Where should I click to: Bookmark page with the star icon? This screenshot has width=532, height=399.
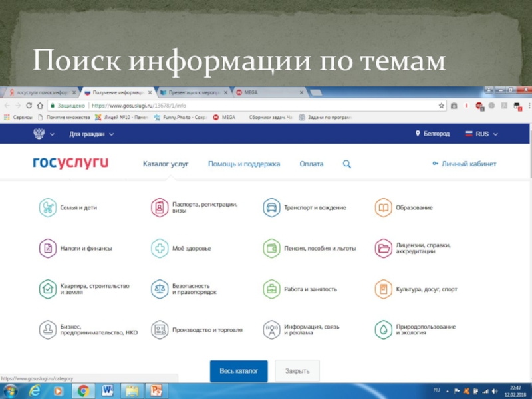pyautogui.click(x=441, y=105)
